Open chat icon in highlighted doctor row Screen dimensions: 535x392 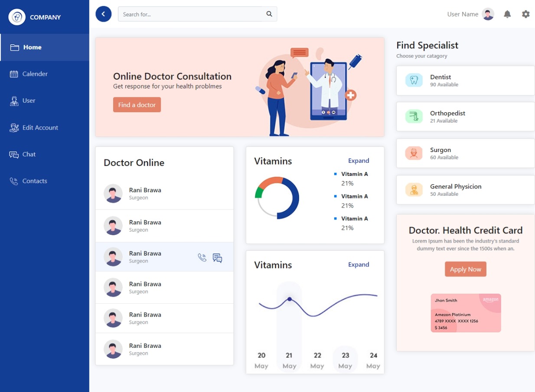pos(217,258)
